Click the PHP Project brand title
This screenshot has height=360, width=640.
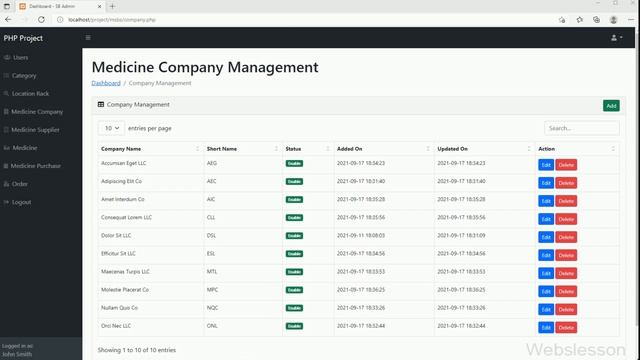tap(23, 38)
